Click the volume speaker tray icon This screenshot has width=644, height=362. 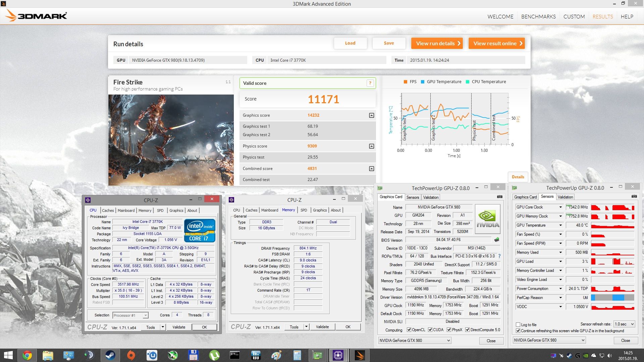tap(609, 356)
